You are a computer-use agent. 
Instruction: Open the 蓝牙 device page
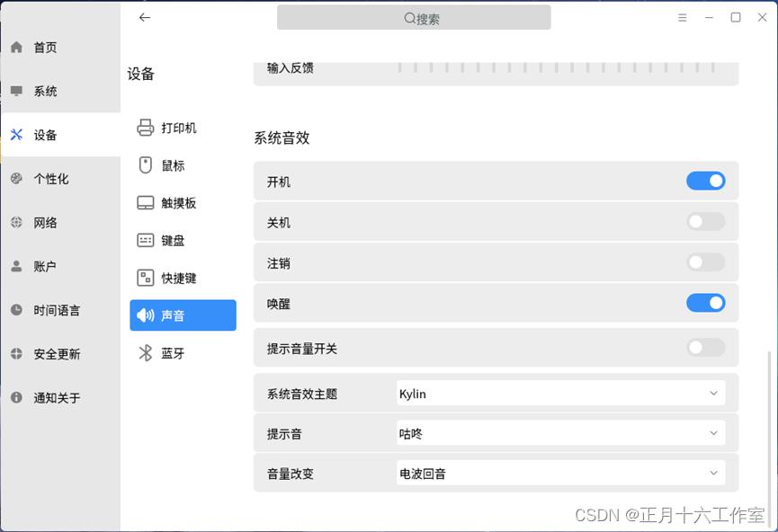pos(183,353)
